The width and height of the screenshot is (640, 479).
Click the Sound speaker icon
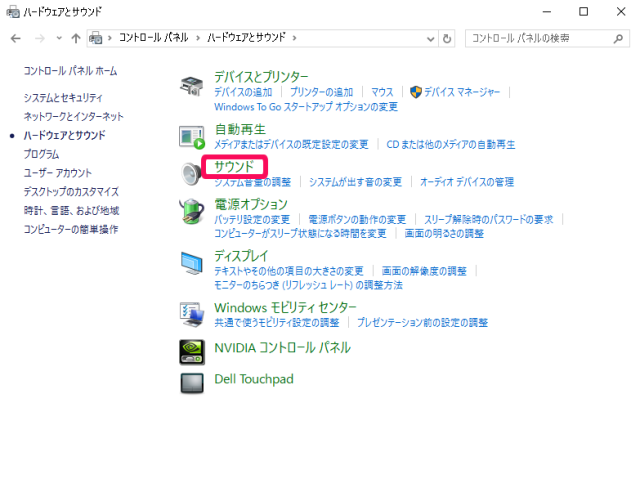click(x=191, y=174)
